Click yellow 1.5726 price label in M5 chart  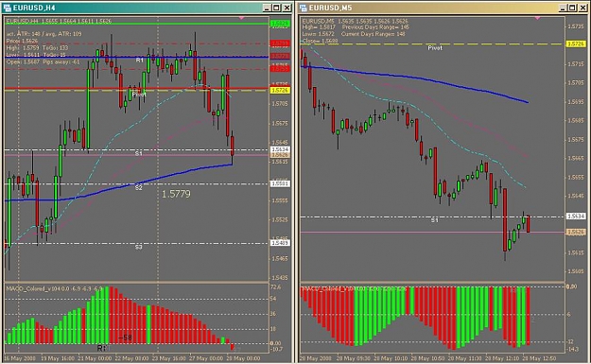pyautogui.click(x=576, y=44)
